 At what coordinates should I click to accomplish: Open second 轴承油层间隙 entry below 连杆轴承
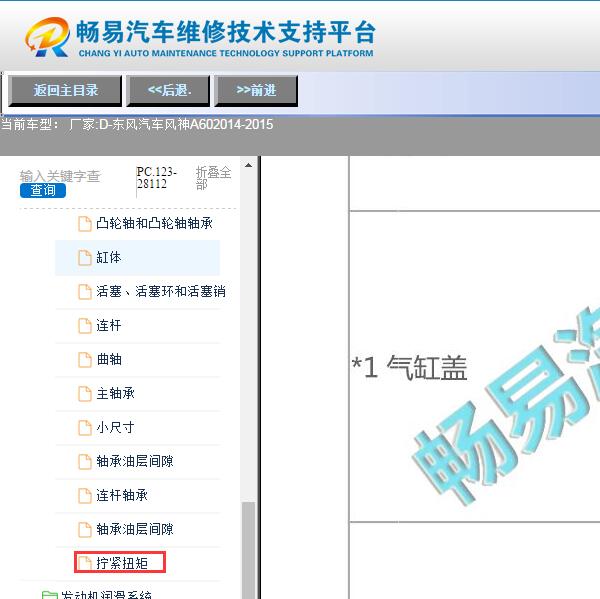[x=135, y=530]
